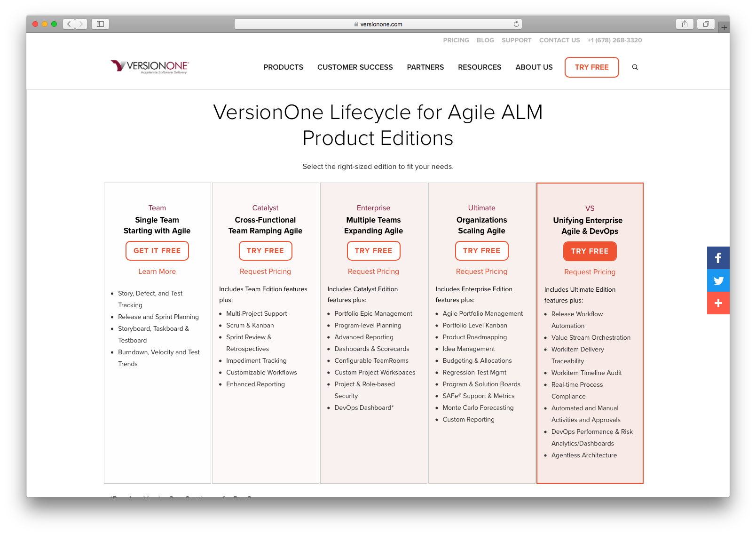756x535 pixels.
Task: Show all tabs overview button
Action: click(x=706, y=24)
